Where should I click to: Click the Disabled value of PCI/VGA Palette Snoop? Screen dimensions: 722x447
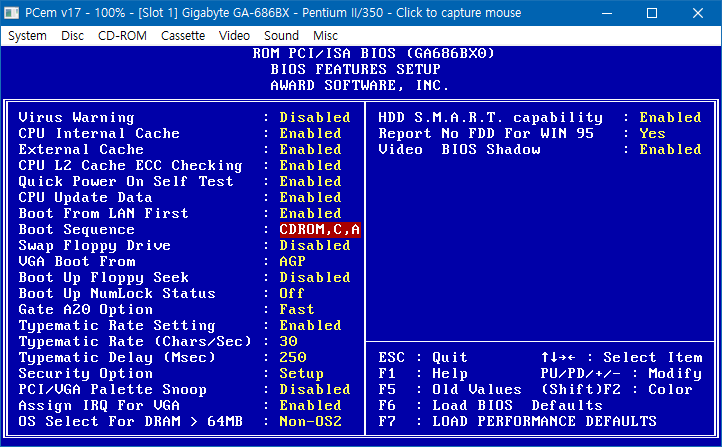click(315, 389)
